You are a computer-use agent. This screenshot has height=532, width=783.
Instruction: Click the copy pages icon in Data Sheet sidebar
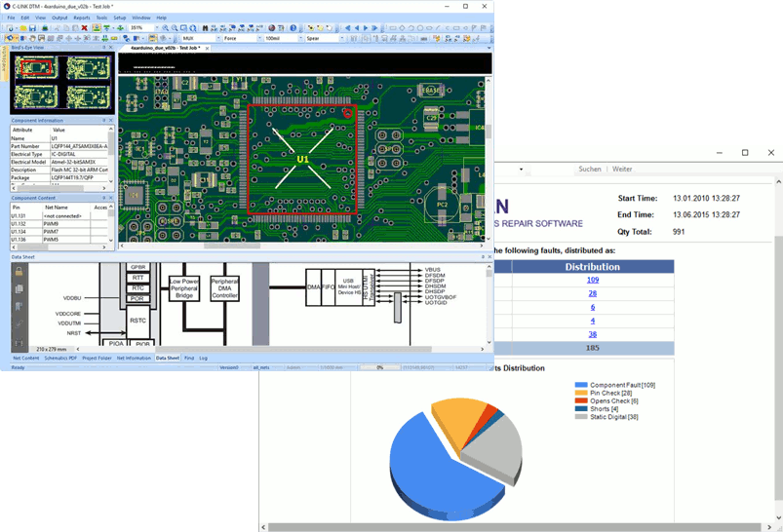pyautogui.click(x=19, y=289)
